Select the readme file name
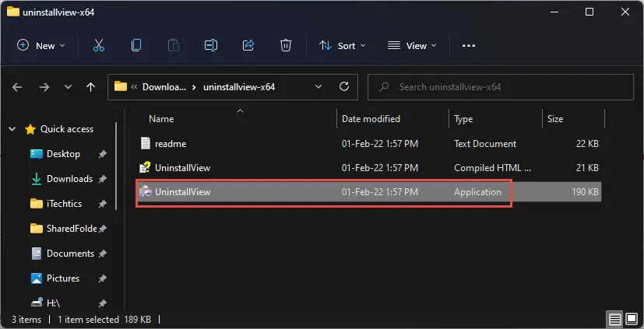The height and width of the screenshot is (329, 644). coord(171,144)
